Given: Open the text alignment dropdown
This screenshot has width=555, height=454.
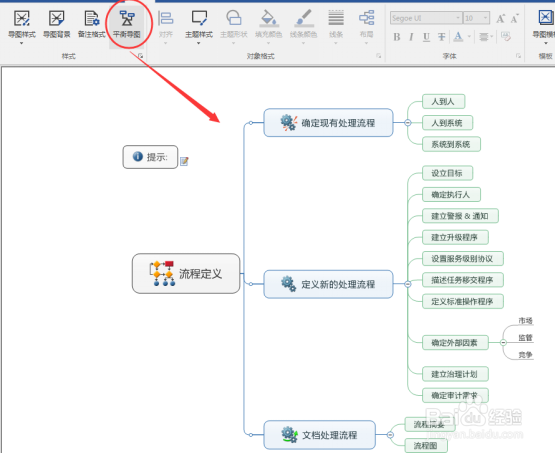Looking at the screenshot, I should [486, 37].
